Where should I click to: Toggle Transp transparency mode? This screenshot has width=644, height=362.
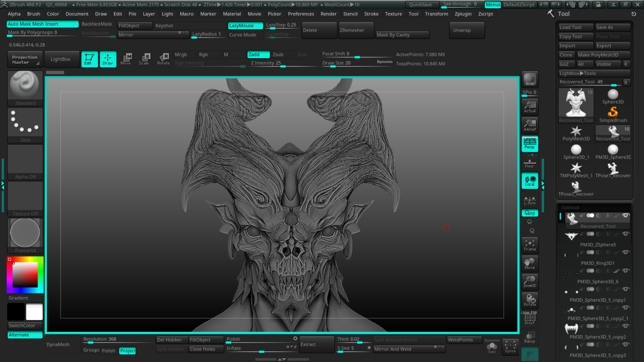coord(530,337)
